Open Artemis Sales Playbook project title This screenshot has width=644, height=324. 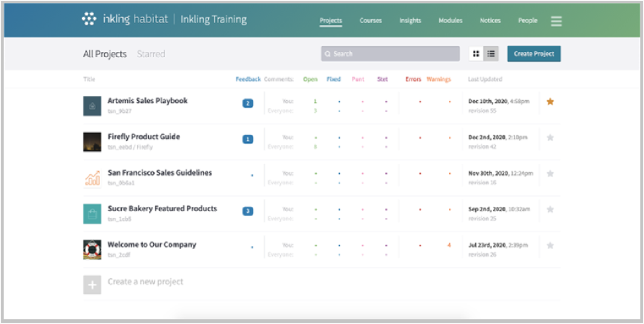pos(148,101)
